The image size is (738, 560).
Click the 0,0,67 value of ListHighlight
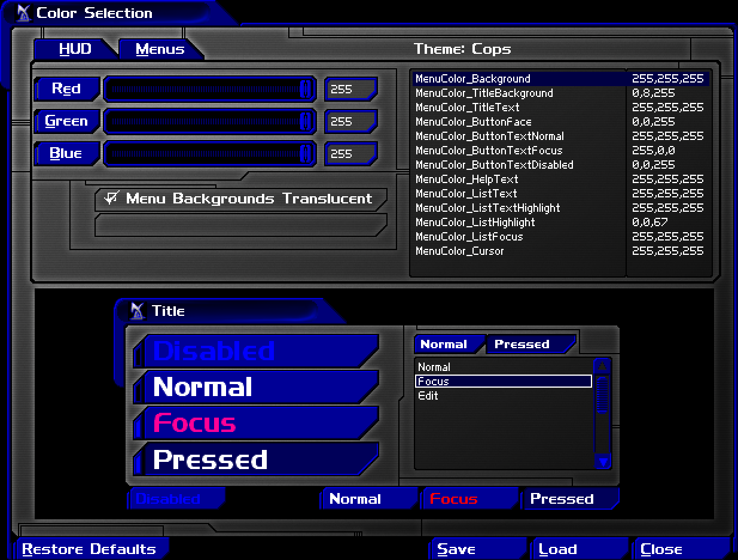[x=649, y=222]
